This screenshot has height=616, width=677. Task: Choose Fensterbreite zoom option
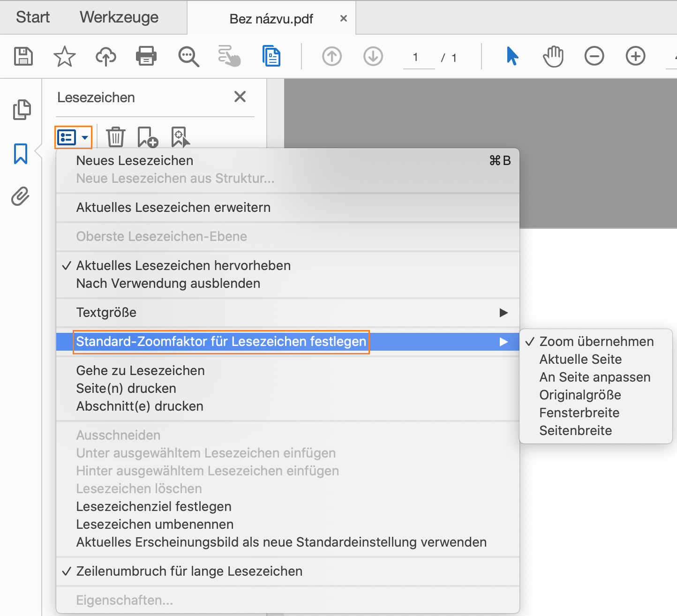tap(596, 413)
